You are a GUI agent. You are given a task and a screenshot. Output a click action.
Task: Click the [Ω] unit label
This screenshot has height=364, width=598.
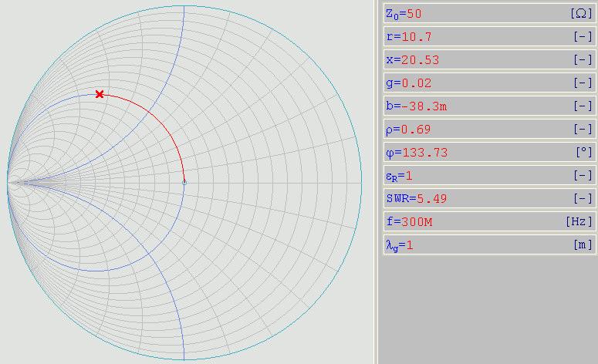tap(582, 14)
